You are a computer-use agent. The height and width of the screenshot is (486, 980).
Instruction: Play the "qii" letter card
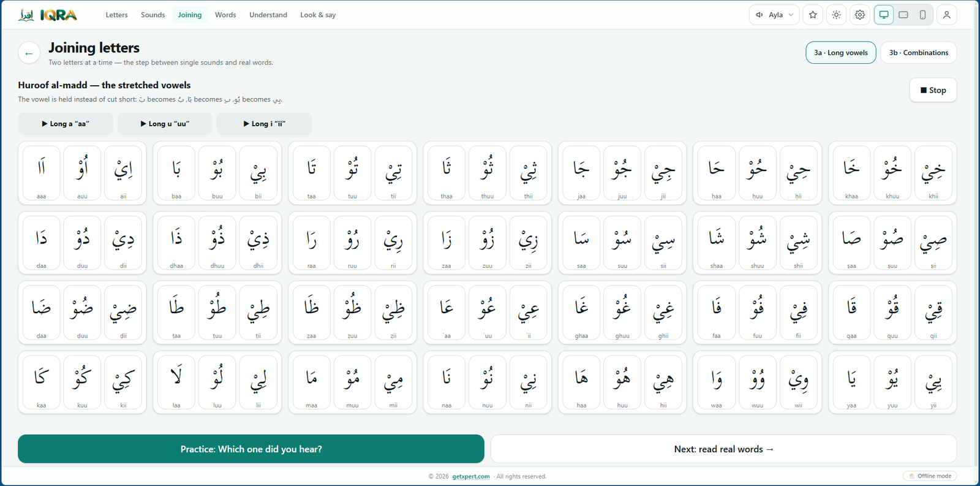[933, 313]
